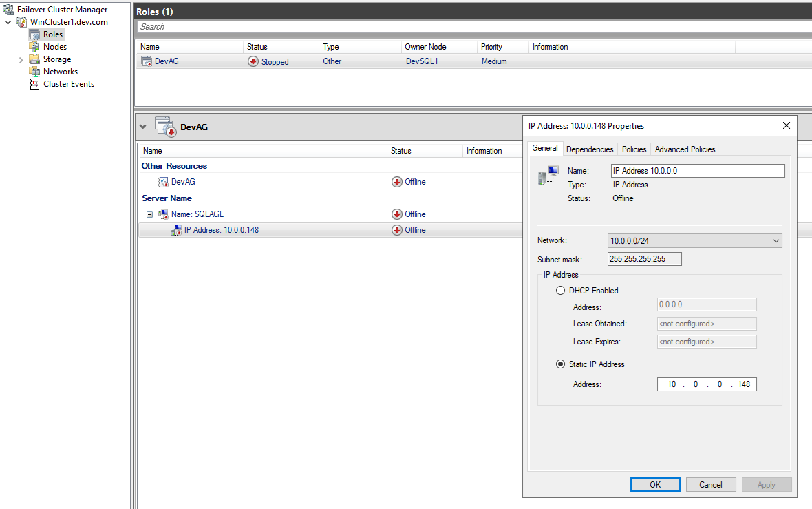Click the OK button

point(655,485)
